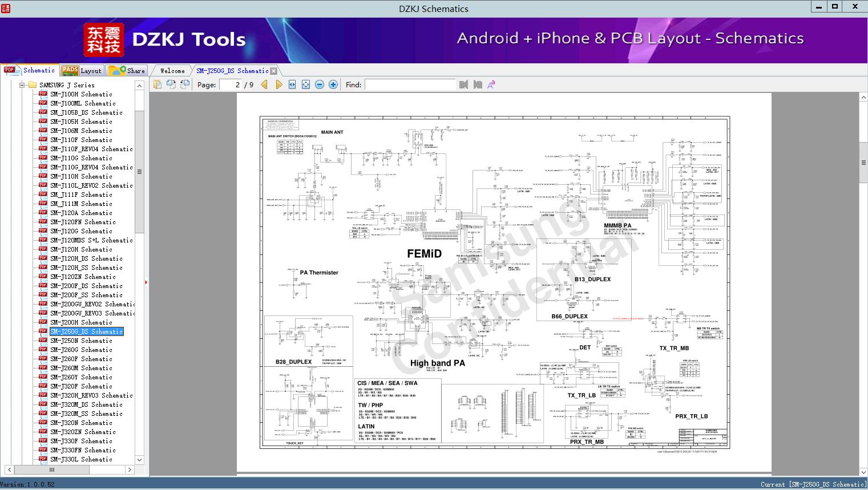868x490 pixels.
Task: Switch to the Layout tab
Action: pos(82,71)
